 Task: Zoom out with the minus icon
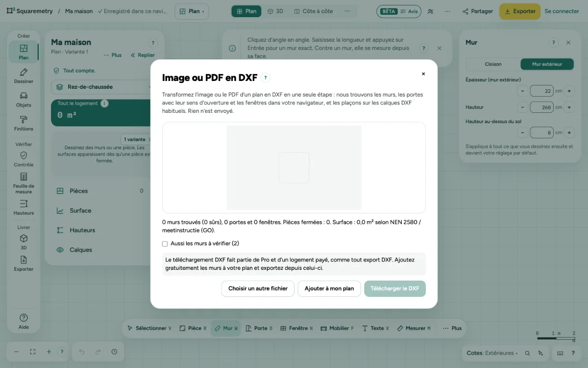(x=16, y=352)
